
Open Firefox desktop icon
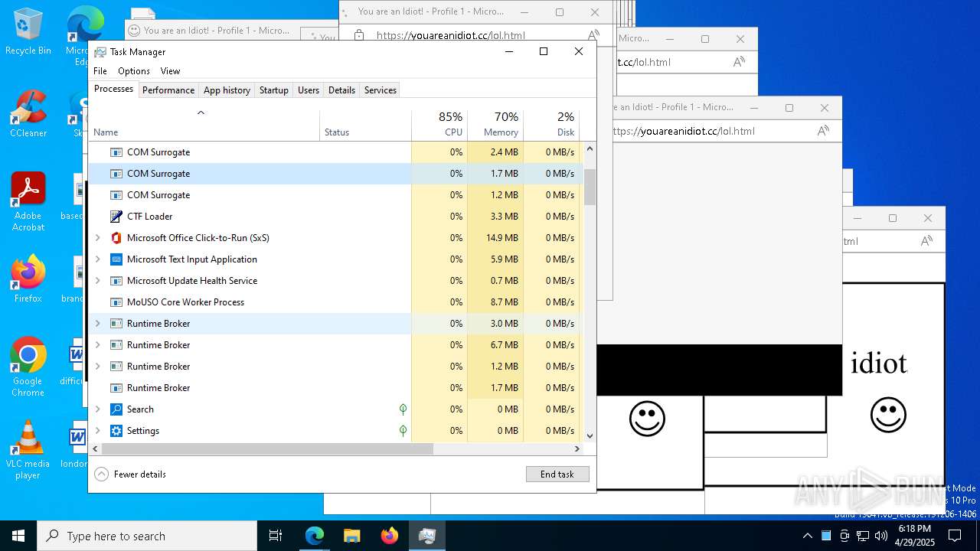28,279
